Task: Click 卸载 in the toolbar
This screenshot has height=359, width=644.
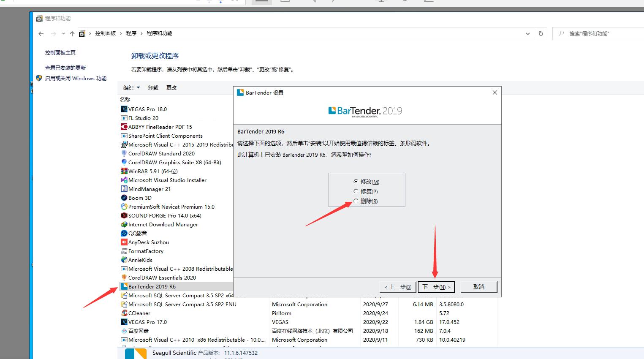Action: (153, 88)
